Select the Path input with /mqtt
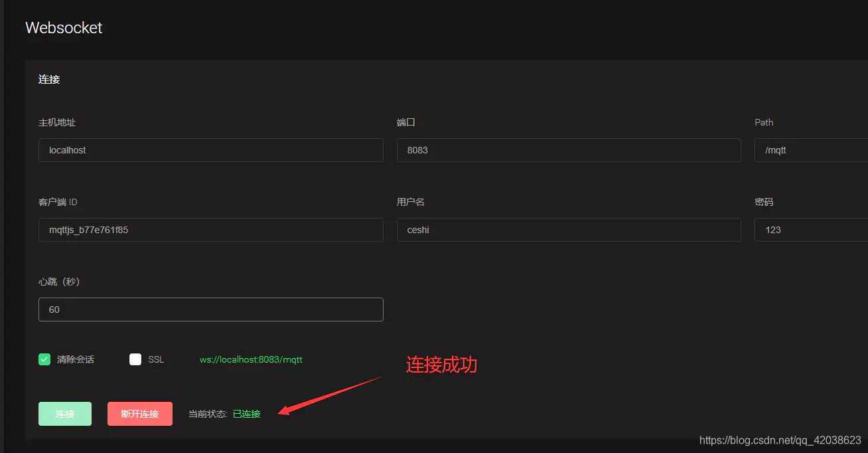The image size is (868, 453). [811, 150]
